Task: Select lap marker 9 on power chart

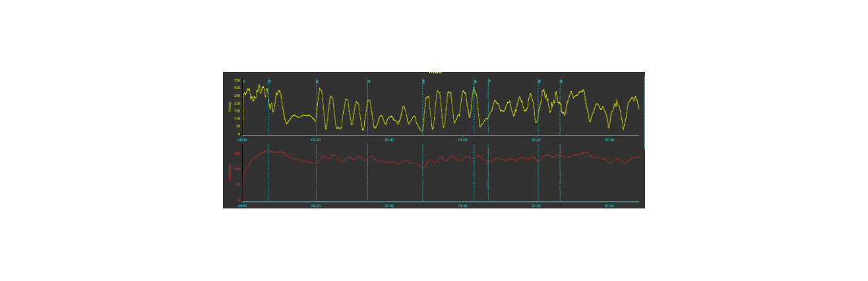Action: [561, 81]
